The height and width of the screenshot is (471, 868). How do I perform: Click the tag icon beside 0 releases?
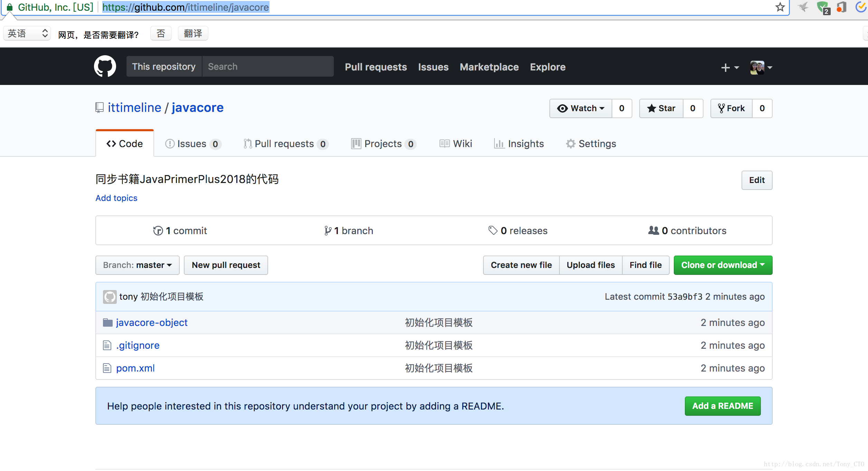(x=493, y=230)
